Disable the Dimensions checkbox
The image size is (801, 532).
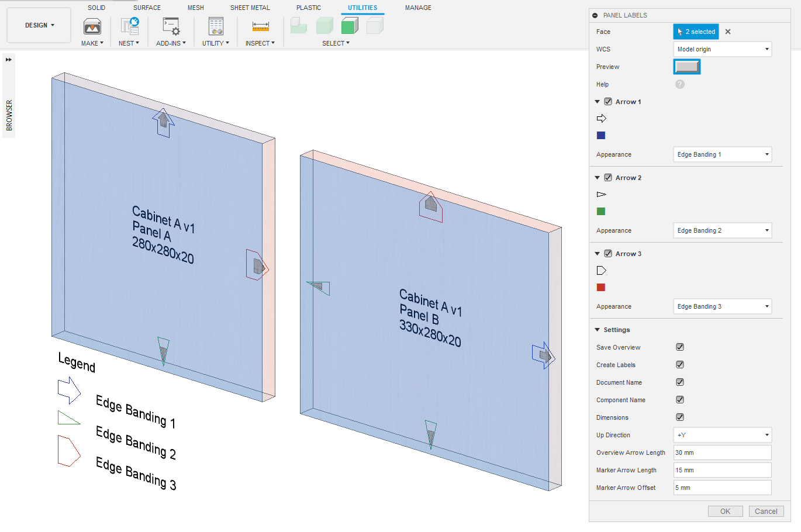pos(680,417)
